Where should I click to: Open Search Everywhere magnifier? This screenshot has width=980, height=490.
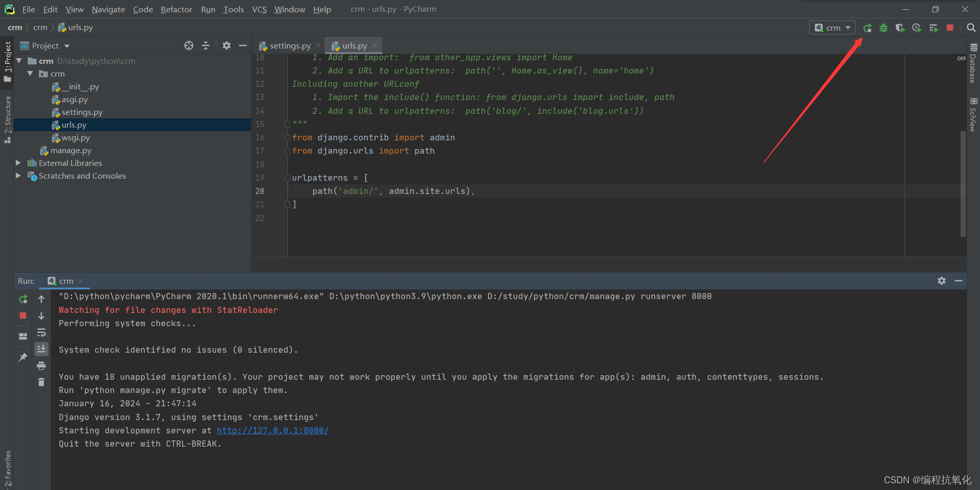971,28
